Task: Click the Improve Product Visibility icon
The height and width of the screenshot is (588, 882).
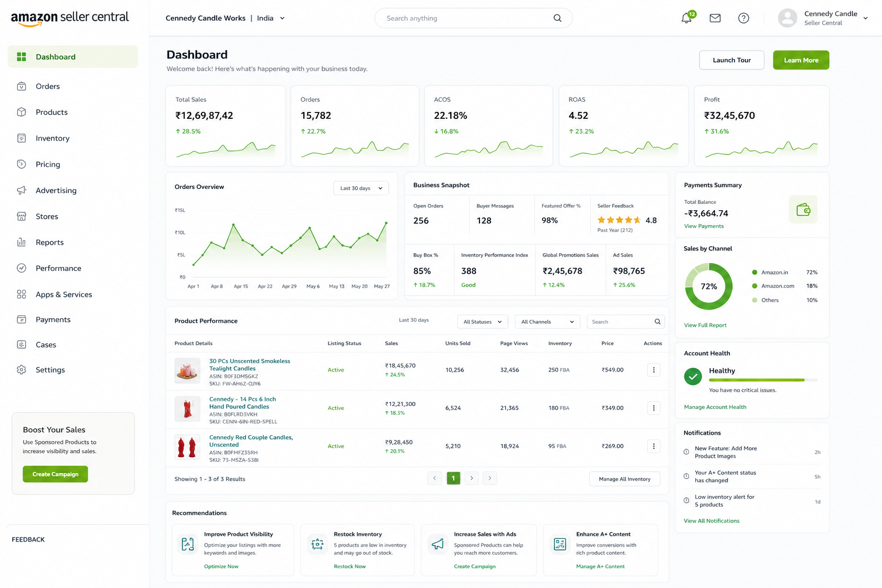Action: click(188, 544)
